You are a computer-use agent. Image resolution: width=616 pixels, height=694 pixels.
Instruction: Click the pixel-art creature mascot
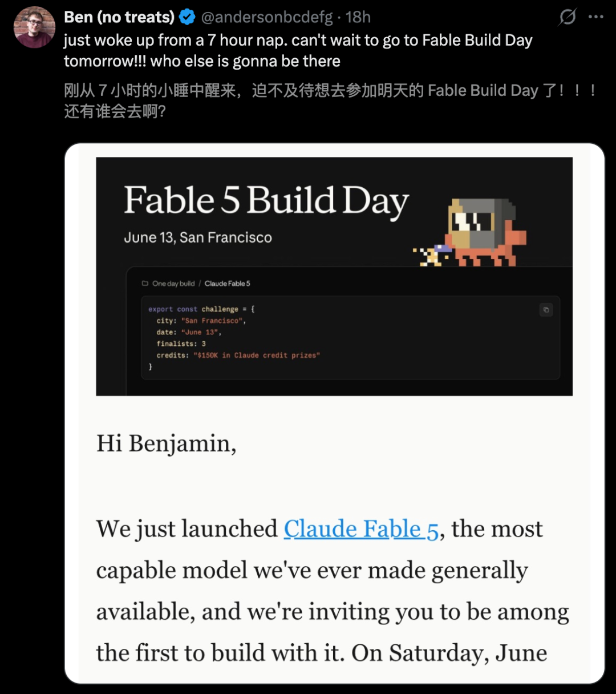point(470,233)
